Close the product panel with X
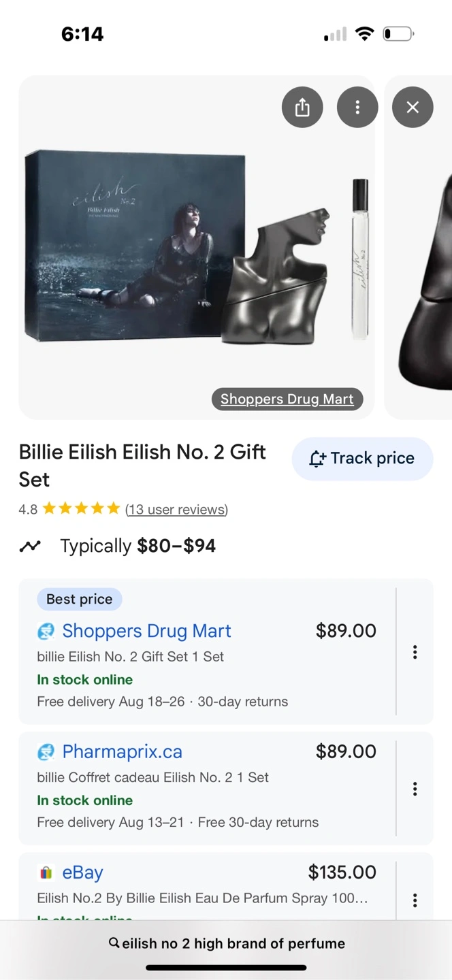Viewport: 452px width, 980px height. tap(413, 108)
